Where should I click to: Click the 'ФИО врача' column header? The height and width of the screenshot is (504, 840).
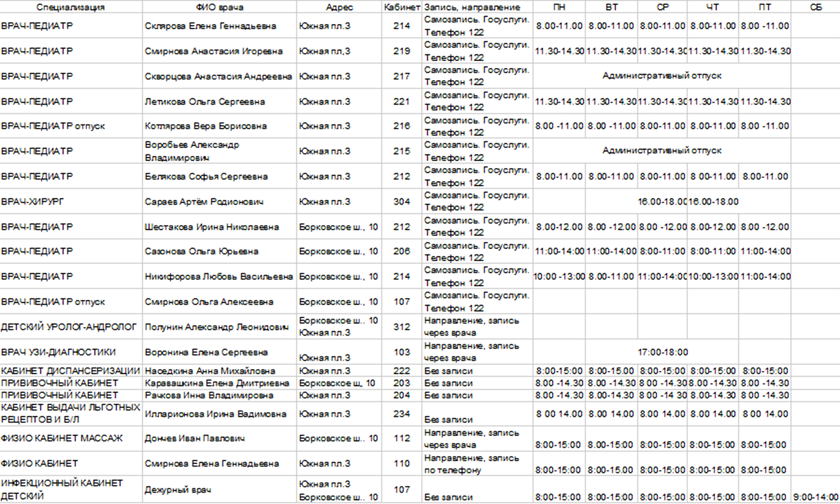pos(220,7)
